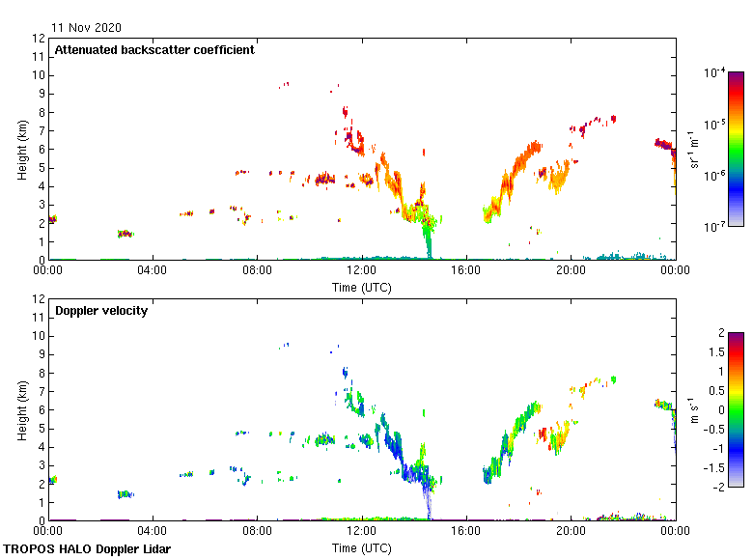Click 20:00 tick label on lower plot axis
Viewport: 753px width, 560px height.
pos(571,531)
